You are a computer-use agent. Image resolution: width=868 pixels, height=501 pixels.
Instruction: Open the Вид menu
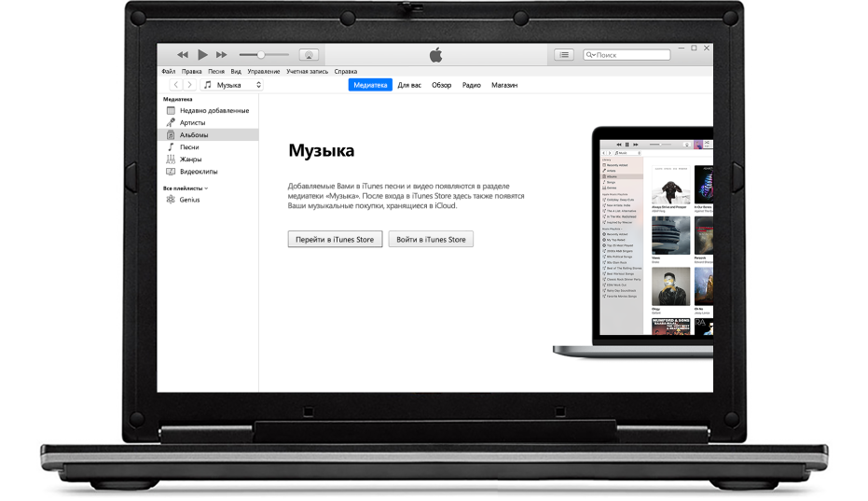tap(236, 72)
